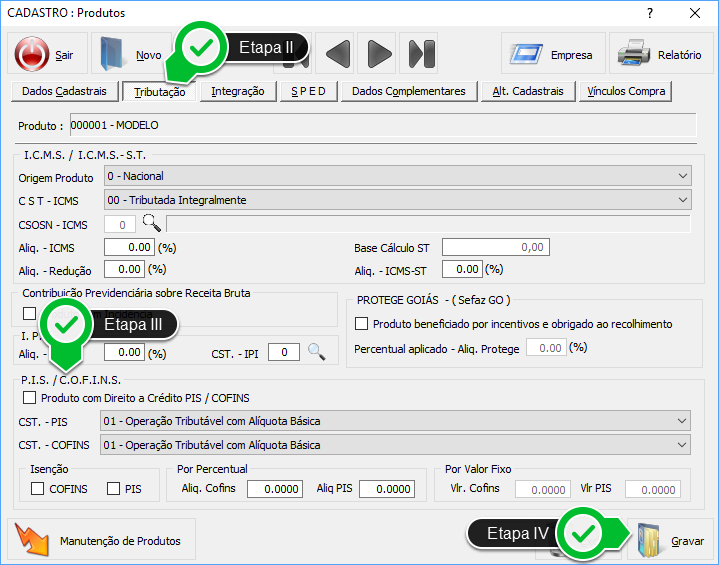Viewport: 719px width, 565px height.
Task: Click the Aliq. - ICMS input field
Action: [x=129, y=247]
